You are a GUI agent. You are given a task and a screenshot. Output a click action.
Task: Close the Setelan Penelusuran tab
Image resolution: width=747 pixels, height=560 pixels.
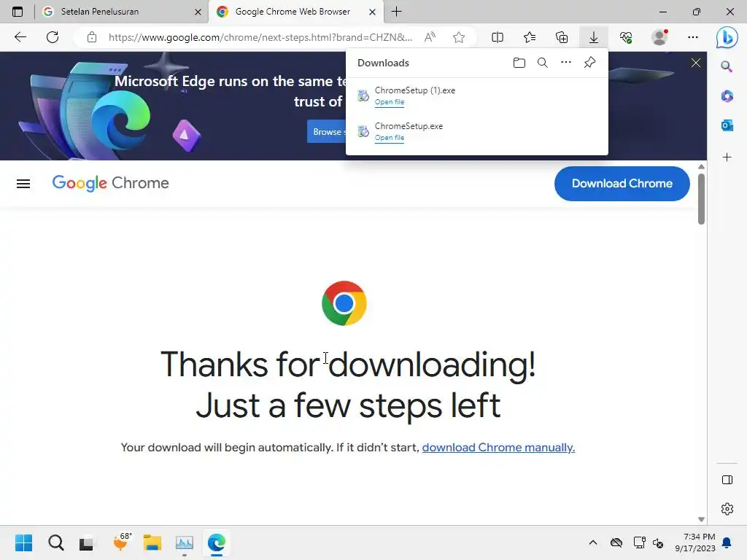pos(198,12)
